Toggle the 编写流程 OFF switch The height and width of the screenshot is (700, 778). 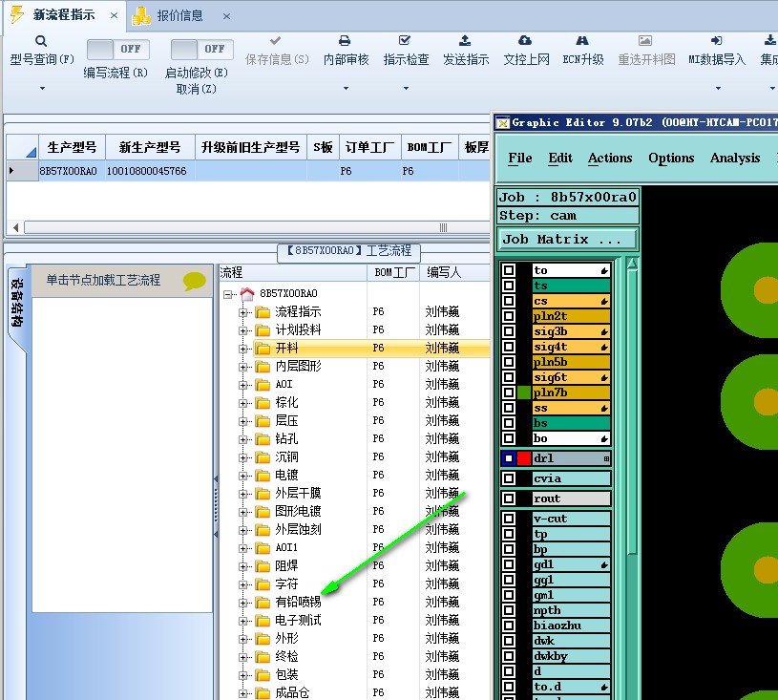pos(118,49)
